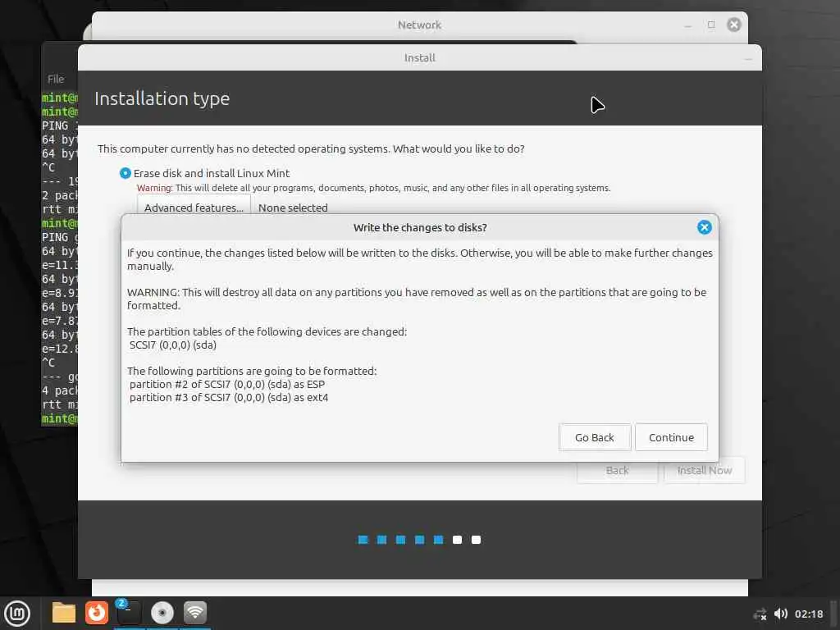The width and height of the screenshot is (840, 630).
Task: Launch Firefox from the taskbar
Action: [97, 613]
